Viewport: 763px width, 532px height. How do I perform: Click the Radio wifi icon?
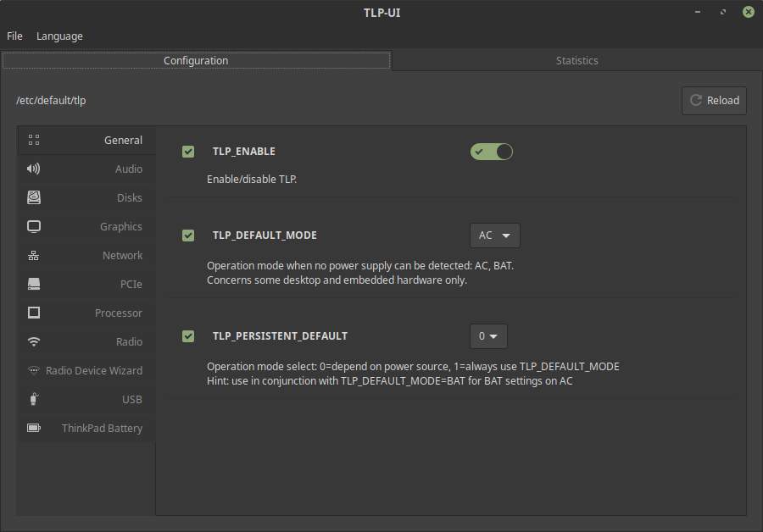[x=34, y=342]
